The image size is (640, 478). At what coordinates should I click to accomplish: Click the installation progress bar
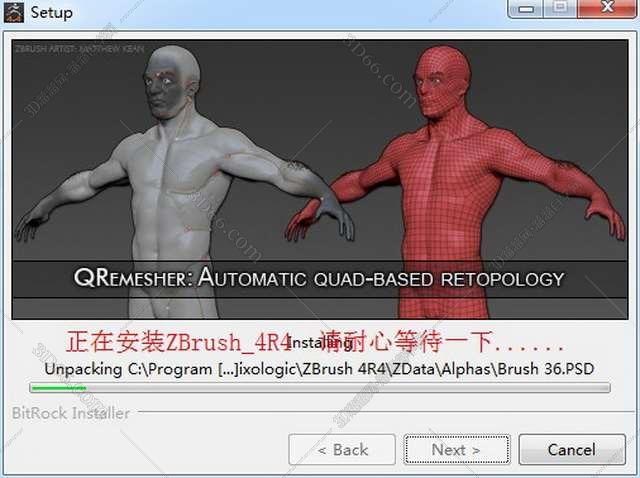tap(320, 387)
